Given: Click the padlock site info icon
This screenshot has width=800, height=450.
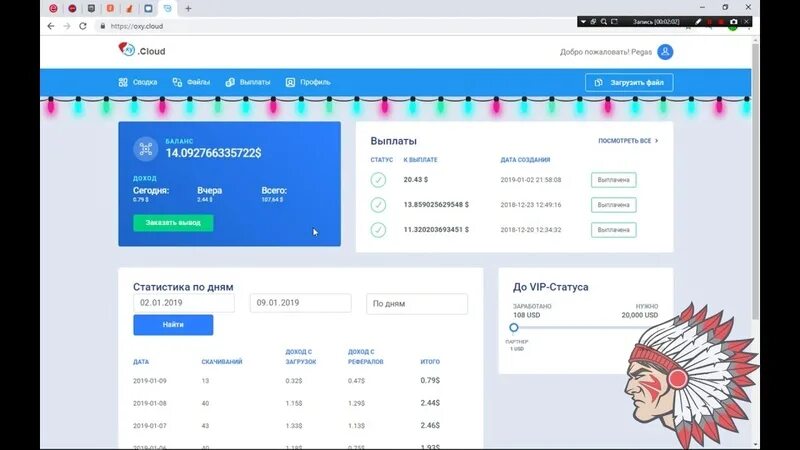Looking at the screenshot, I should (x=103, y=26).
